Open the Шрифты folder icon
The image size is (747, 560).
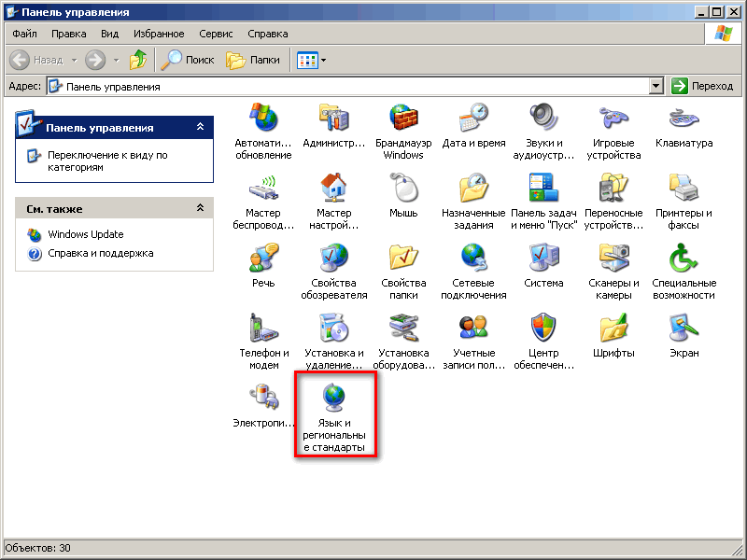613,329
